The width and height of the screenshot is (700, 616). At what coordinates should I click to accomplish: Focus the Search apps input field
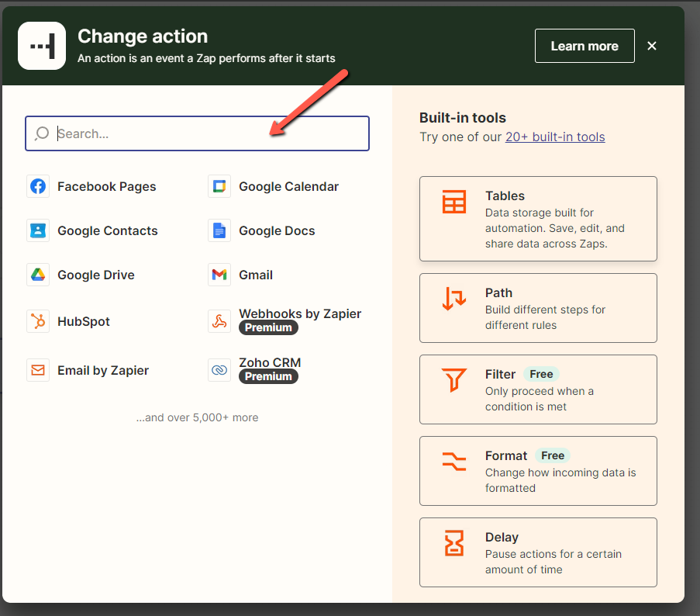point(198,133)
